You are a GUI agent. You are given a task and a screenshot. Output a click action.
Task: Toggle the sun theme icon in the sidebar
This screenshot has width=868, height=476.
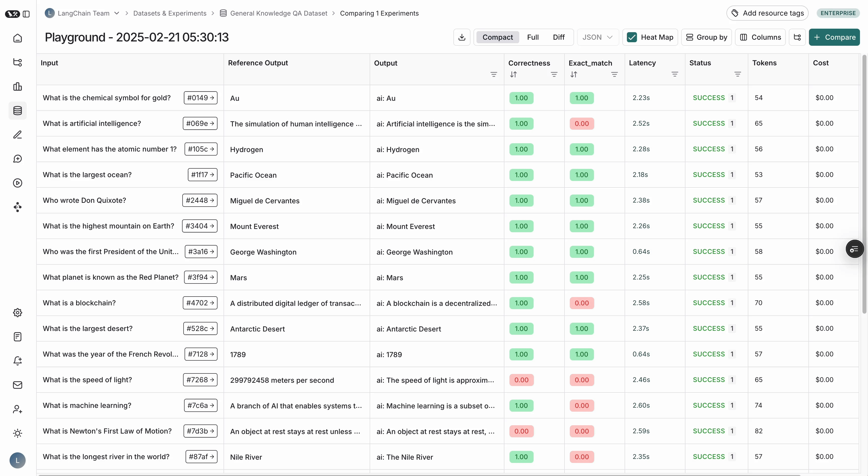click(x=18, y=433)
